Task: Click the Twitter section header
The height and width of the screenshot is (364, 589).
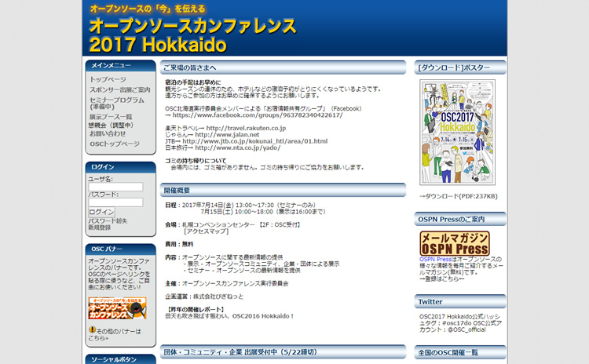Action: [x=460, y=302]
